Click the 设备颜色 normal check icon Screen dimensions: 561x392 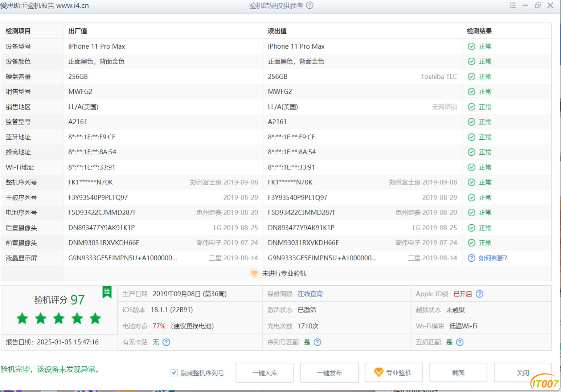tap(471, 61)
